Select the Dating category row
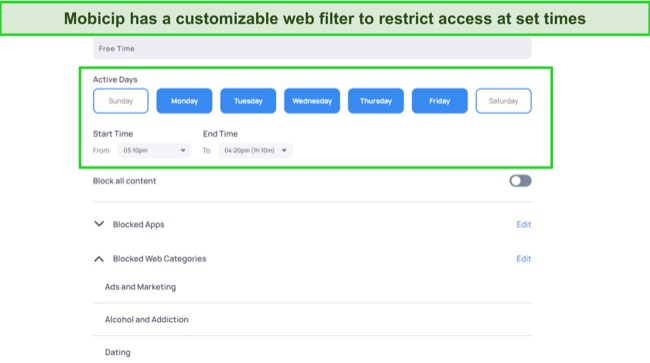Viewport: 650px width, 363px height. pyautogui.click(x=312, y=352)
